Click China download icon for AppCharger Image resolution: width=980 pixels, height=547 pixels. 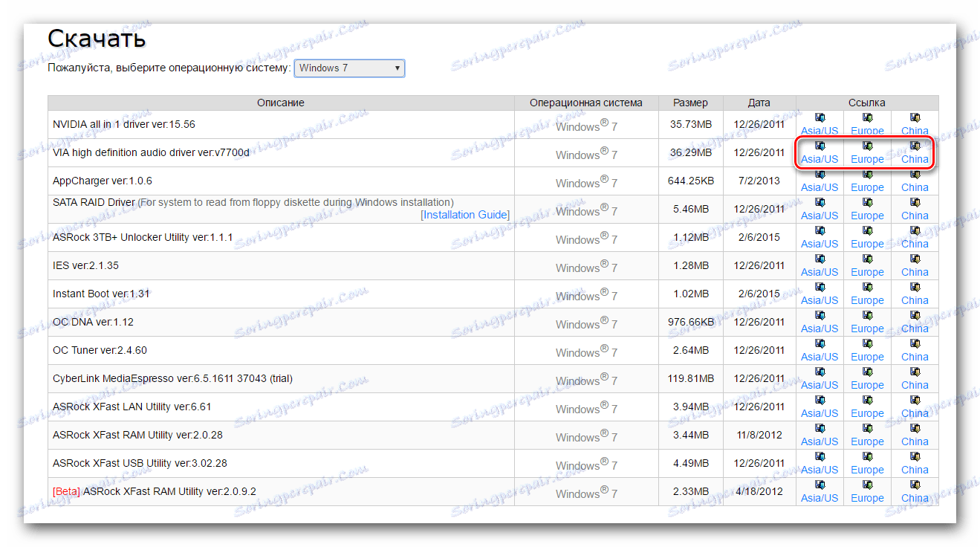(915, 174)
